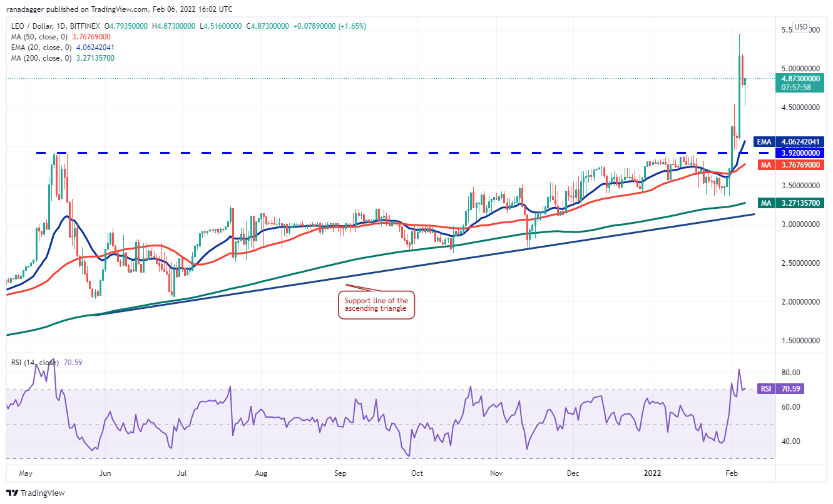Click the Jun label on time axis
This screenshot has height=504, width=833.
point(105,473)
